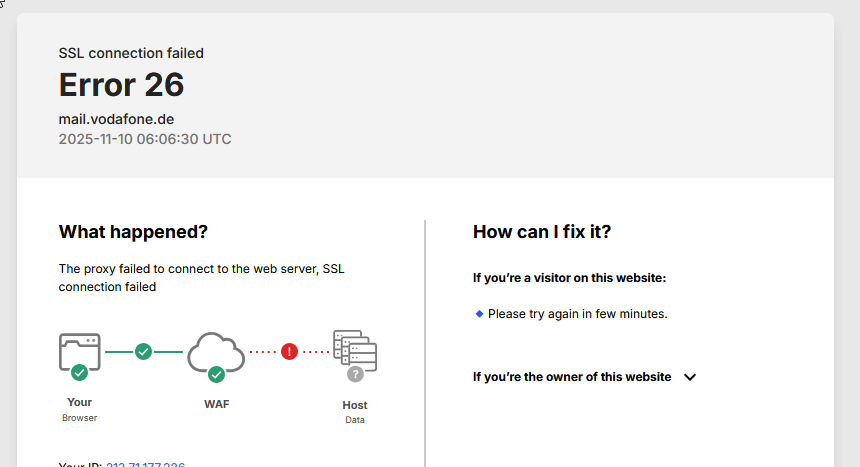This screenshot has height=467, width=860.
Task: Click the 'Your Browser' label
Action: pyautogui.click(x=80, y=409)
